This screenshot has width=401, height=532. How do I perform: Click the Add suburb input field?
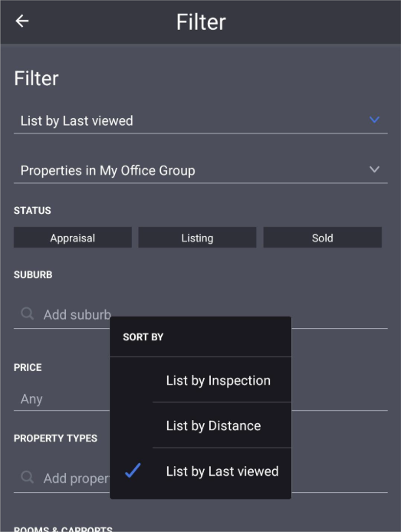(x=61, y=314)
